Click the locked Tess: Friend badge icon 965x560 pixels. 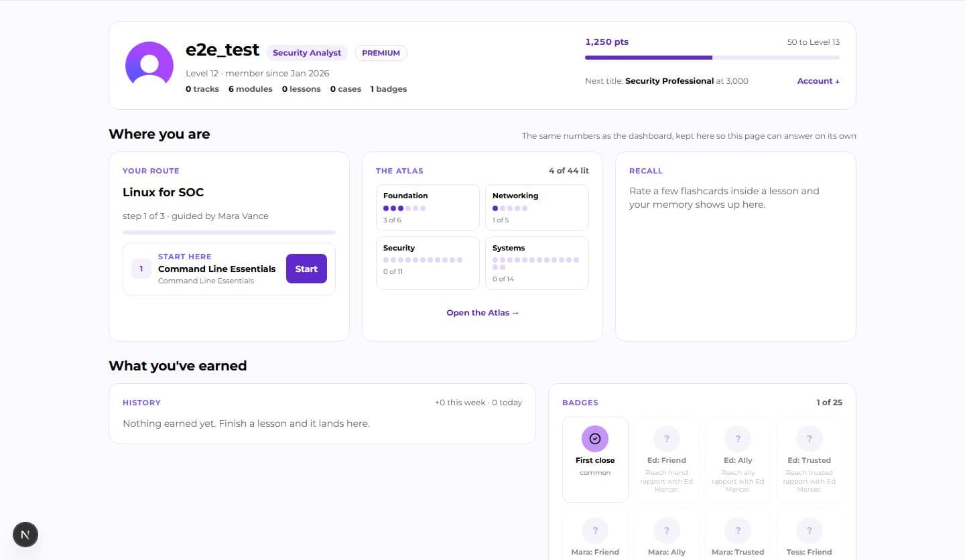tap(810, 531)
